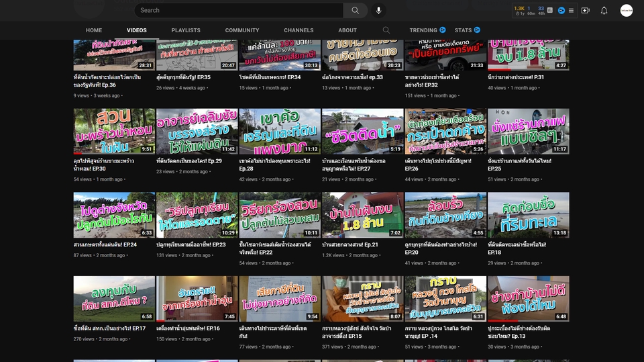The width and height of the screenshot is (644, 362).
Task: Click the video title ending EP.18
Action: [517, 248]
